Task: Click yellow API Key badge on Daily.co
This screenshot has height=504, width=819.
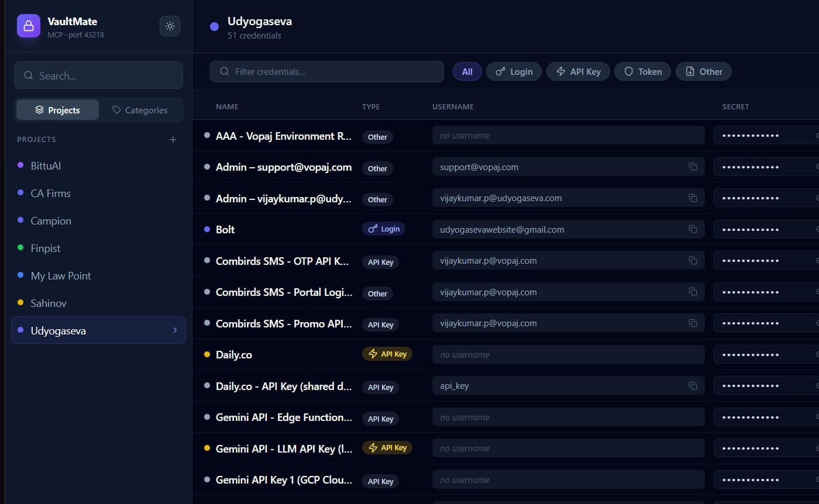Action: click(x=387, y=354)
